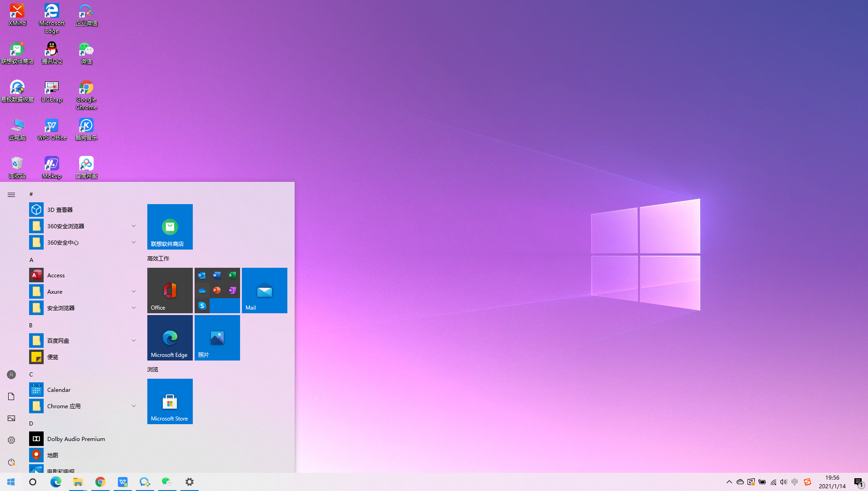Open the WeChat icon on the taskbar
The height and width of the screenshot is (491, 868).
tap(167, 482)
